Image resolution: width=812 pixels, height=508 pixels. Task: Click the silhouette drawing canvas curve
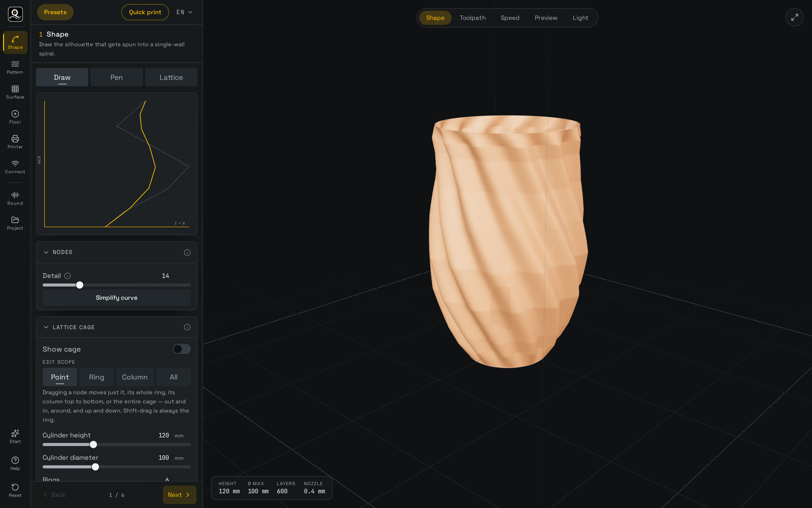[x=155, y=167]
